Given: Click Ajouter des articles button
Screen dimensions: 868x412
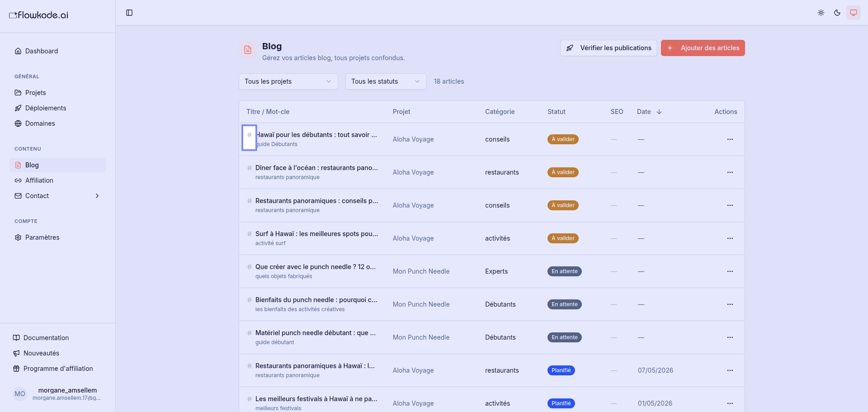Looking at the screenshot, I should (x=703, y=48).
